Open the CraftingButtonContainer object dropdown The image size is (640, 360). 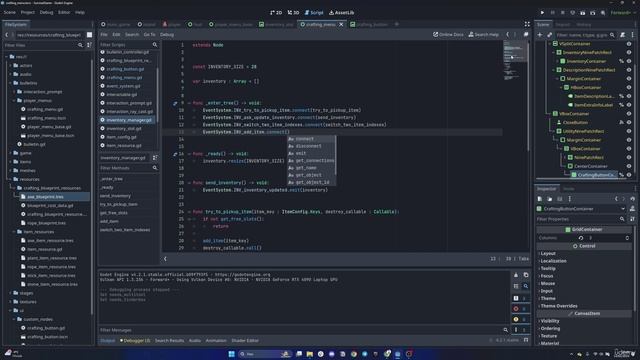pyautogui.click(x=623, y=209)
